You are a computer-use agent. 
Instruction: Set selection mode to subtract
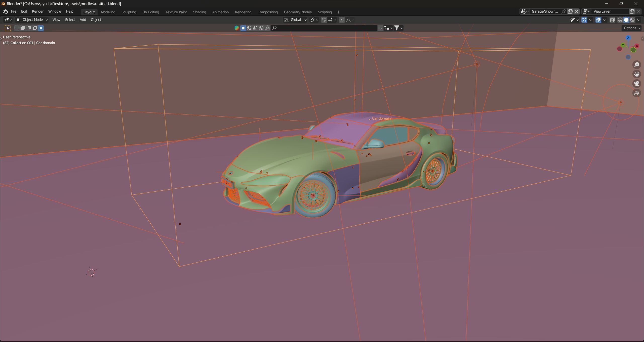pos(29,28)
